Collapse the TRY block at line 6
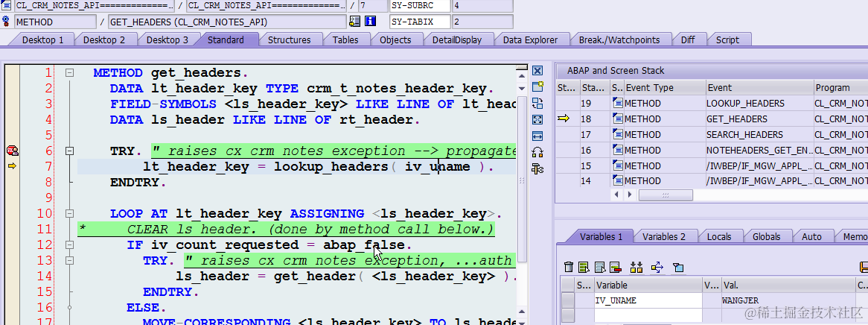 coord(70,151)
